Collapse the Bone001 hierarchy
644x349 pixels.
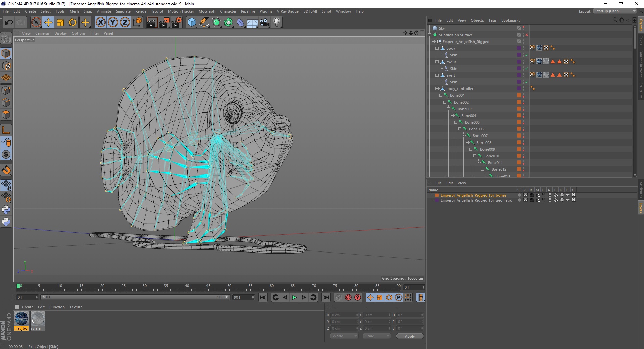tap(441, 95)
